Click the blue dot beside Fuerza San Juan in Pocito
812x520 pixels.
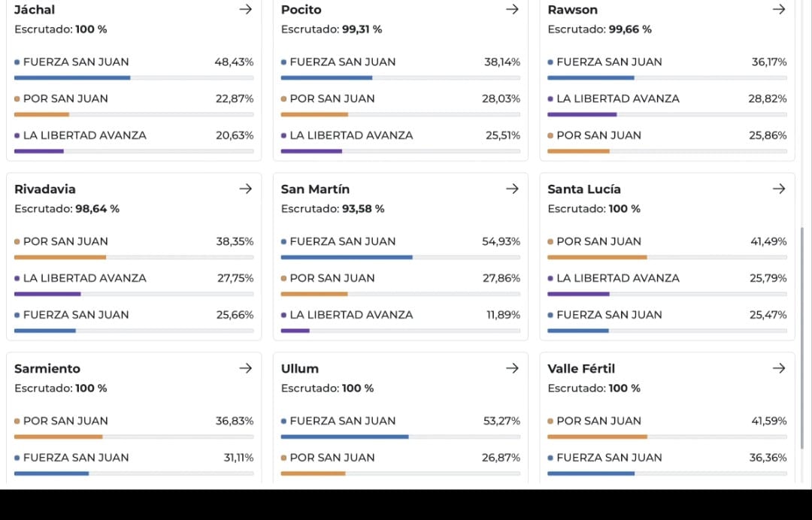click(283, 62)
